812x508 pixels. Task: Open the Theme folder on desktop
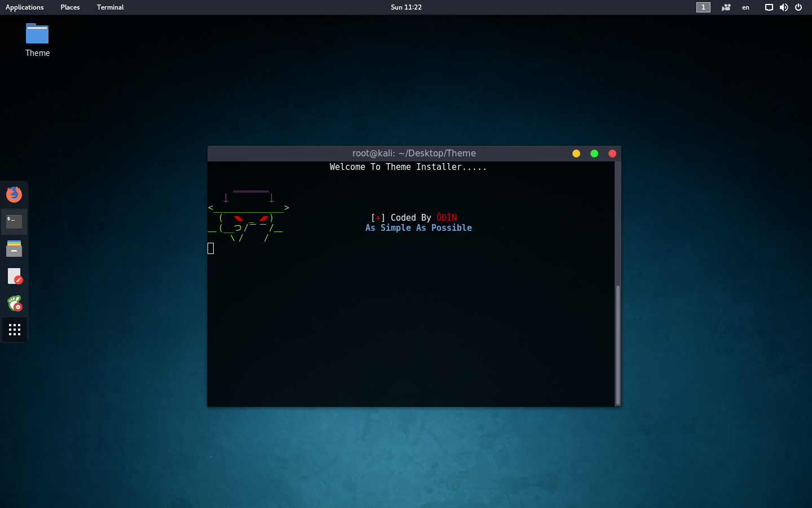click(37, 40)
